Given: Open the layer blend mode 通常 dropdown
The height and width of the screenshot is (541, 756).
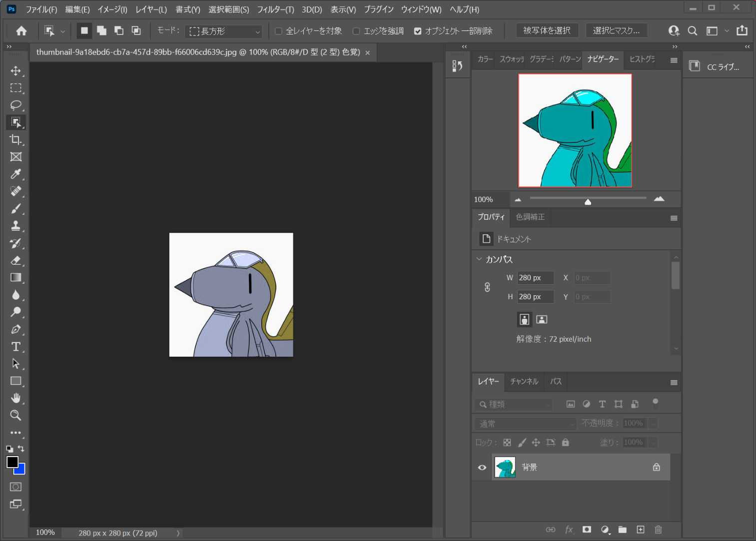Looking at the screenshot, I should (525, 424).
